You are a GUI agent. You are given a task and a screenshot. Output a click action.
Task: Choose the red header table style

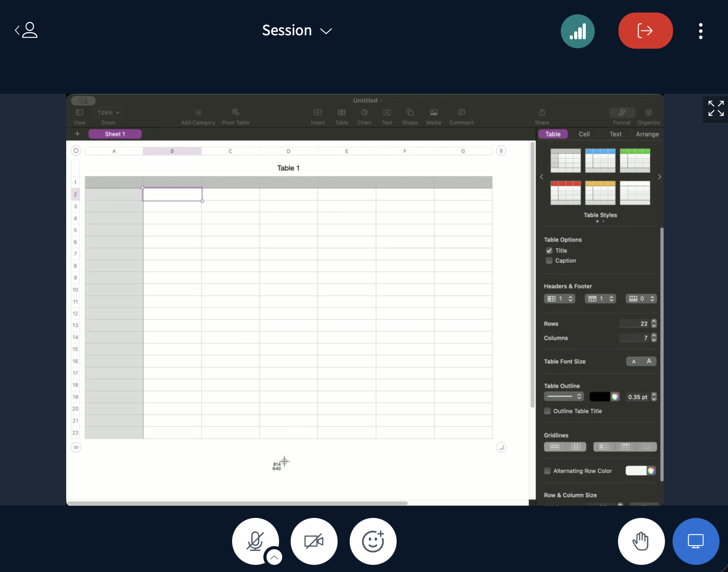click(x=565, y=193)
